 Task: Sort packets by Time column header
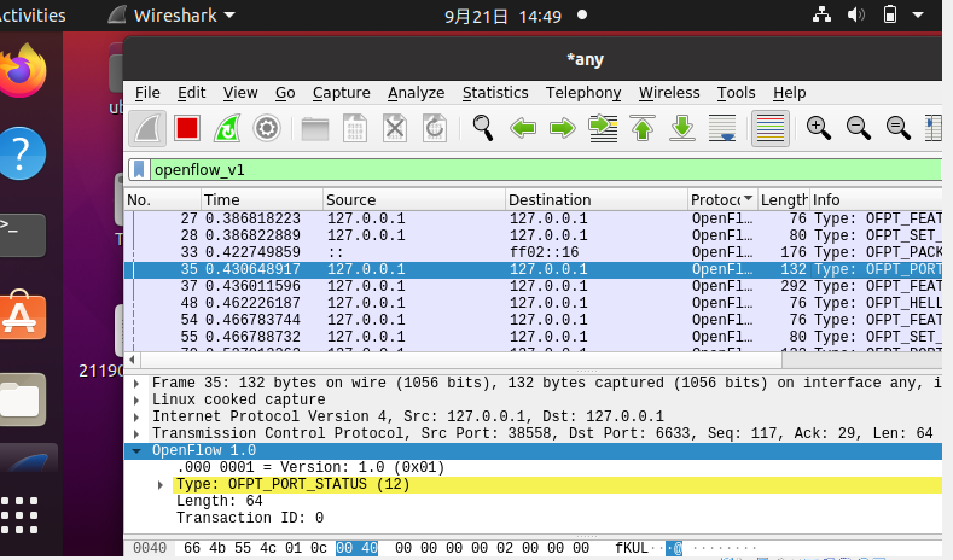[262, 200]
